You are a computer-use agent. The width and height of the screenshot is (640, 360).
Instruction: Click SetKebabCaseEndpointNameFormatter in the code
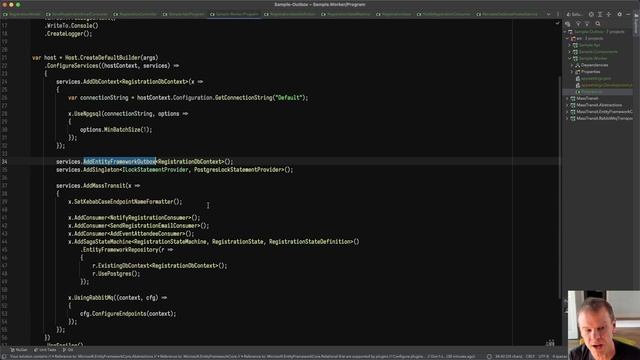pos(124,202)
